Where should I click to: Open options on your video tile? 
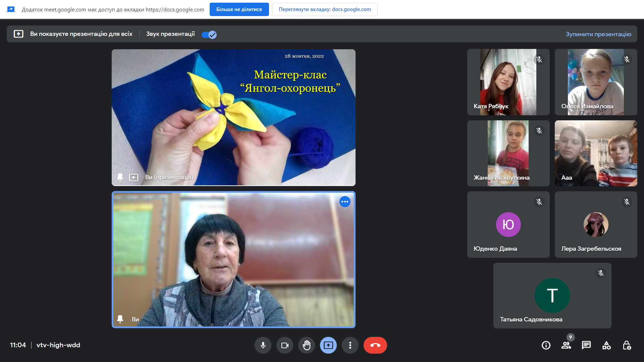pyautogui.click(x=345, y=202)
